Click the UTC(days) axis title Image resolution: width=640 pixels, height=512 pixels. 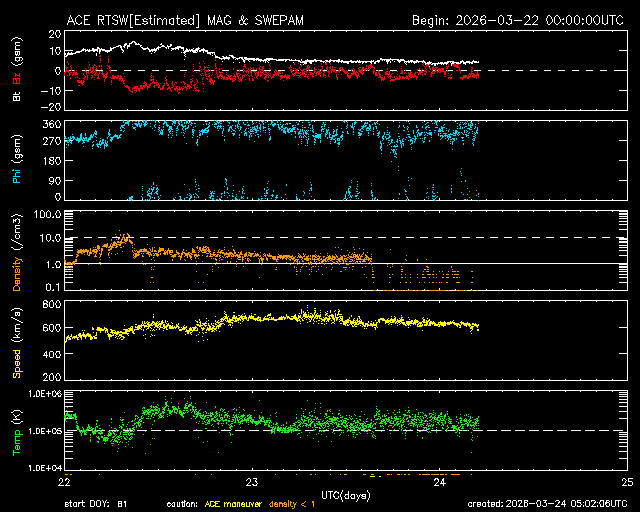pyautogui.click(x=345, y=493)
